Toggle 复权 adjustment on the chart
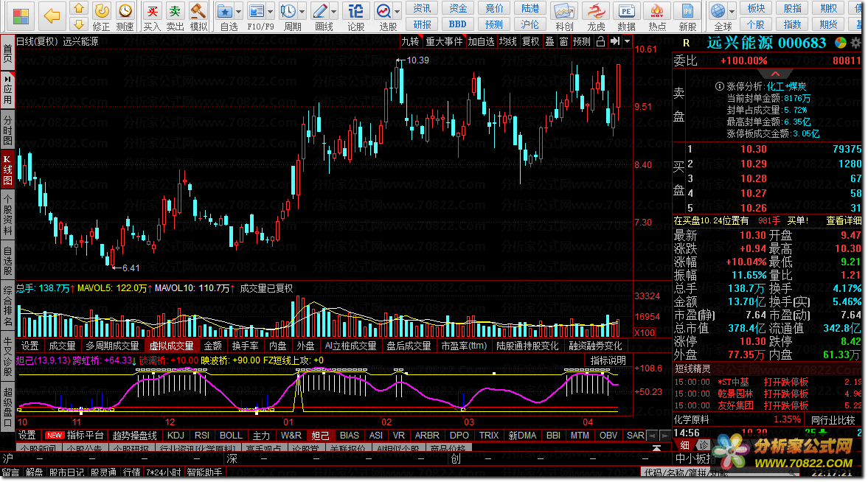Image resolution: width=868 pixels, height=482 pixels. pos(530,41)
